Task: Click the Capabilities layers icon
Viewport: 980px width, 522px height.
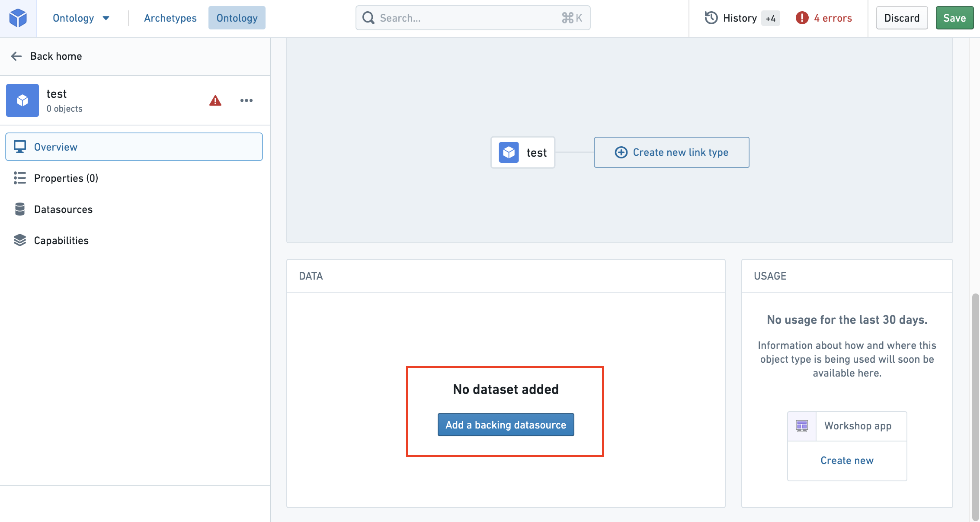Action: 20,240
